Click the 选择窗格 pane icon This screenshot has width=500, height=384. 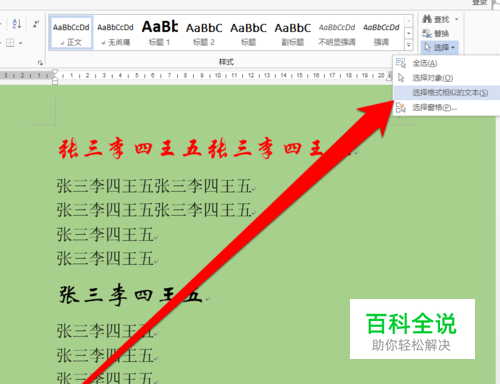click(x=401, y=107)
